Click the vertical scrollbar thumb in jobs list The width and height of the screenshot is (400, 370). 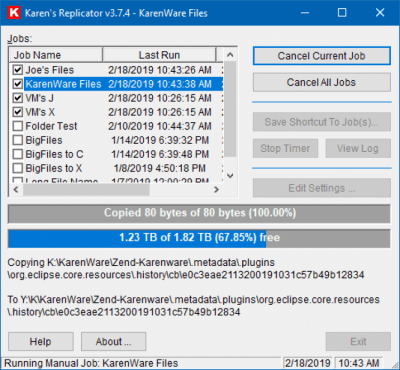point(230,109)
